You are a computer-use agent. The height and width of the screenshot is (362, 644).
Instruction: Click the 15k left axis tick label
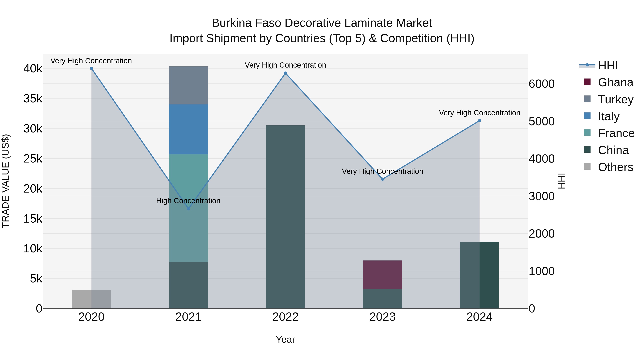pyautogui.click(x=33, y=219)
